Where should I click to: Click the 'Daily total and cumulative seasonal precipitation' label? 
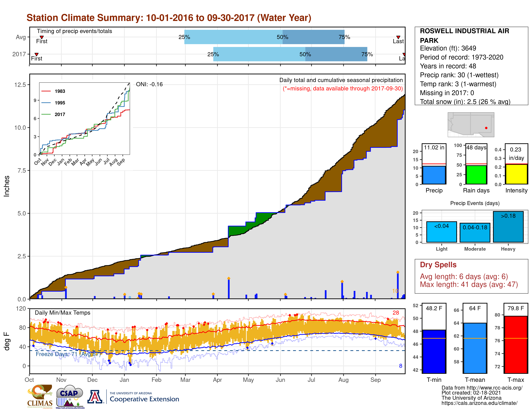click(341, 80)
